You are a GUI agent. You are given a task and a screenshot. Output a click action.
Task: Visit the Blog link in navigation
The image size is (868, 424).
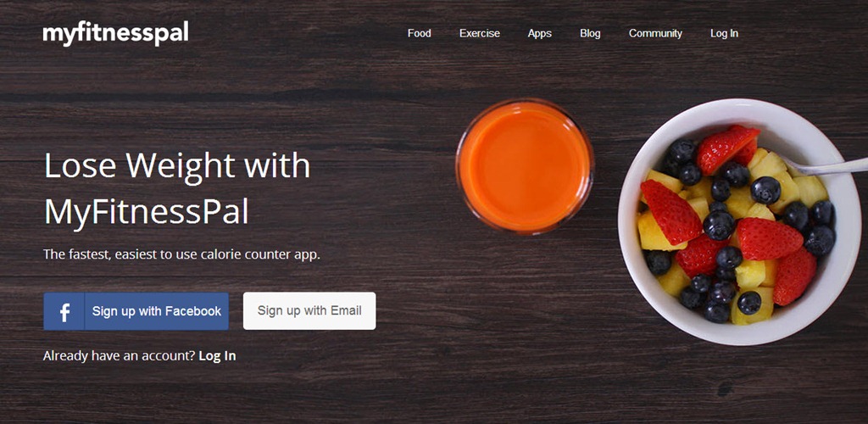click(x=590, y=34)
